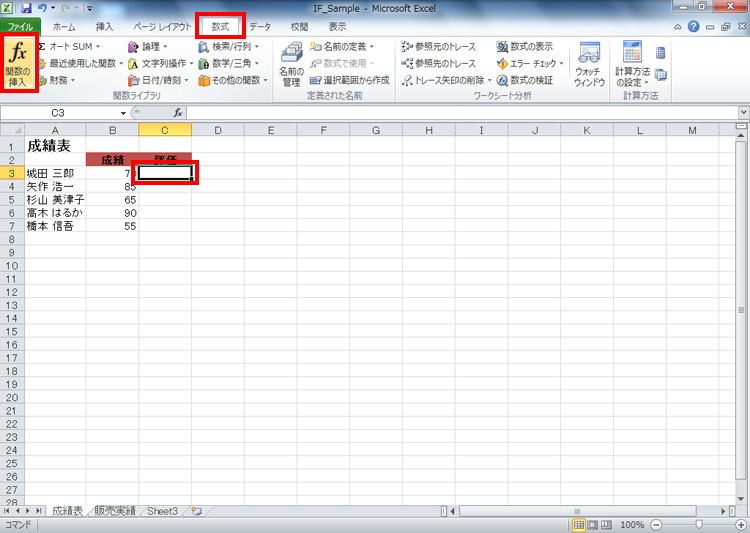Switch to the Home (ホーム) tab
Screen dimensions: 750x533
click(x=64, y=27)
